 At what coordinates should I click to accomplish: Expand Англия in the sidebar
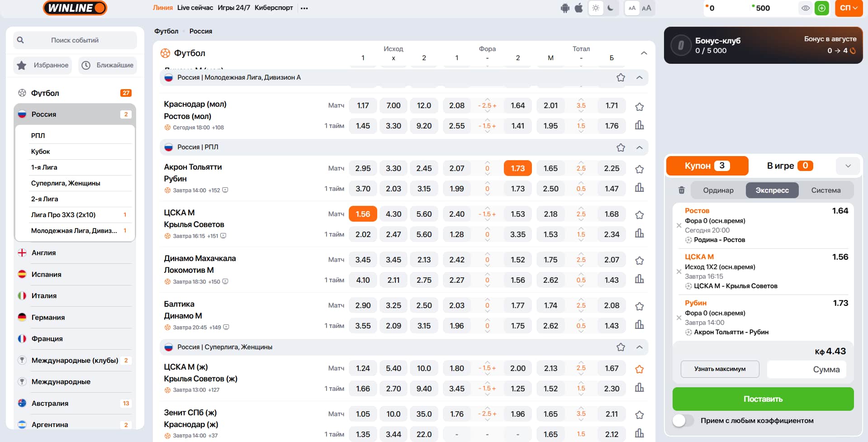click(75, 252)
